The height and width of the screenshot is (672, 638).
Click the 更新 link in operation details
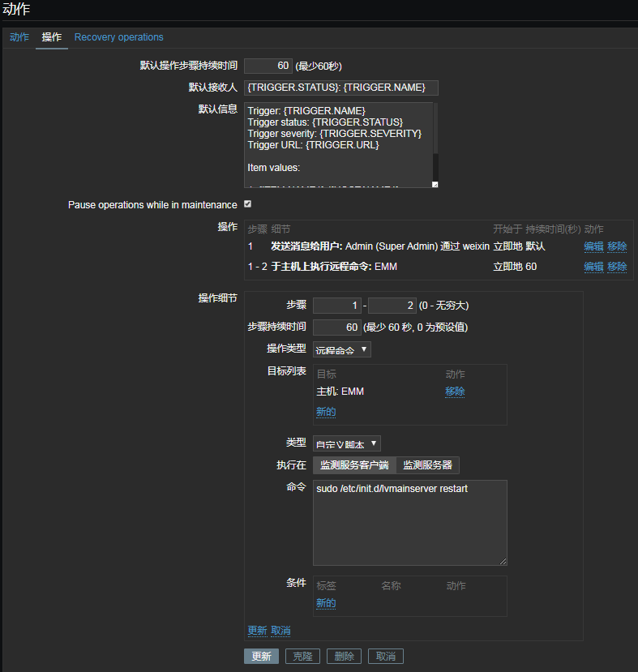coord(257,631)
